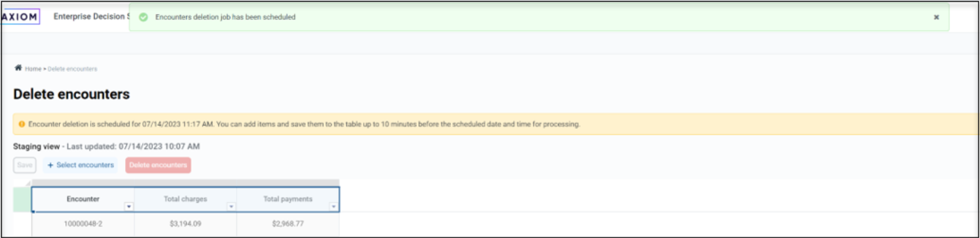Go to Home via breadcrumb link
This screenshot has width=980, height=238.
click(x=33, y=69)
